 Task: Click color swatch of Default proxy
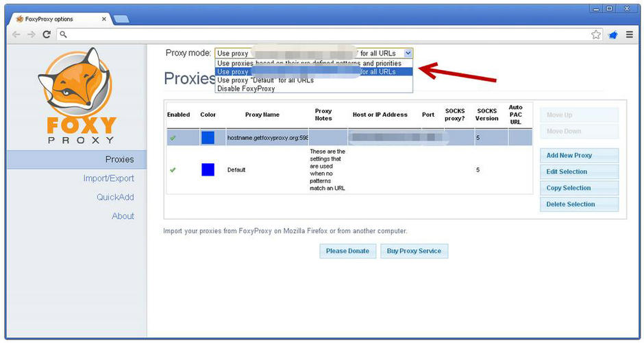point(208,169)
